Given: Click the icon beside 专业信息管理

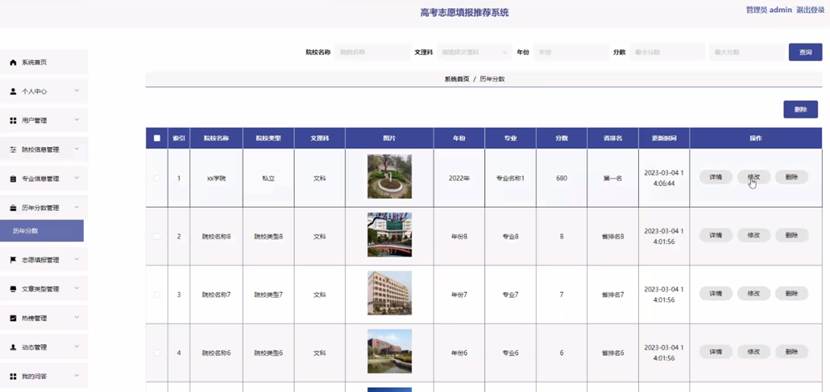Looking at the screenshot, I should (x=13, y=179).
